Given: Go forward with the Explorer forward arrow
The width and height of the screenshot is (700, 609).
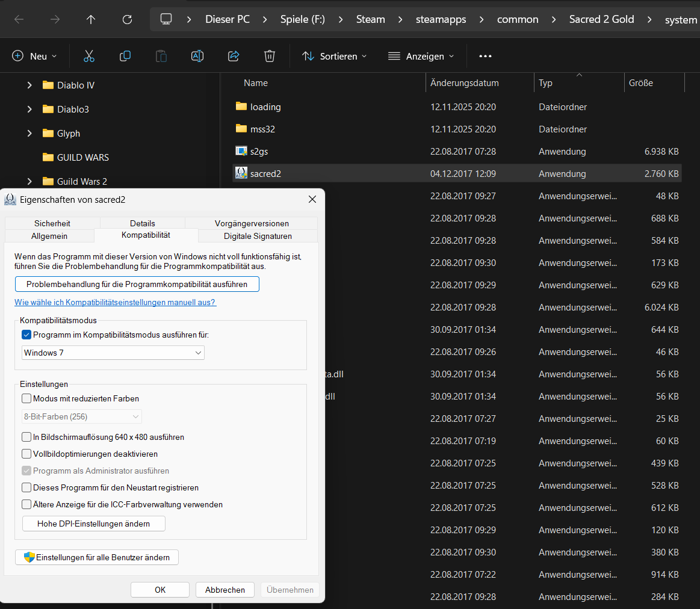Looking at the screenshot, I should 55,19.
